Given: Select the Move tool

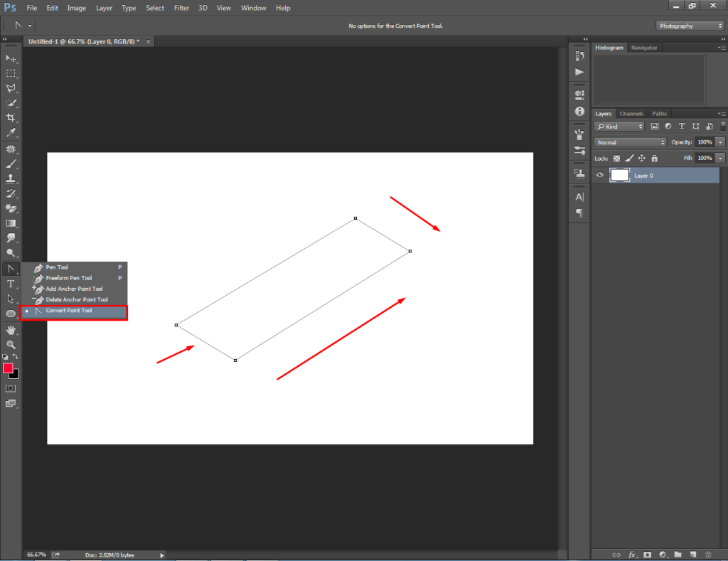Looking at the screenshot, I should pyautogui.click(x=11, y=58).
